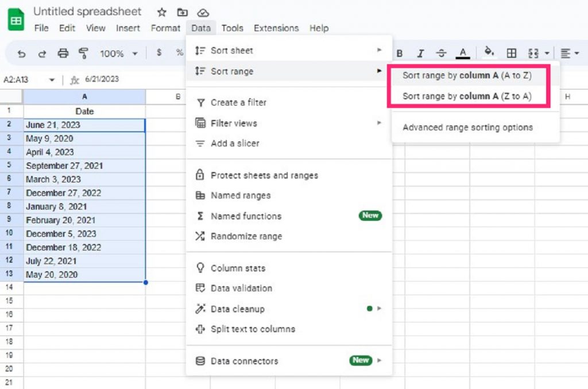588x389 pixels.
Task: Open Advanced range sorting options
Action: [x=467, y=127]
